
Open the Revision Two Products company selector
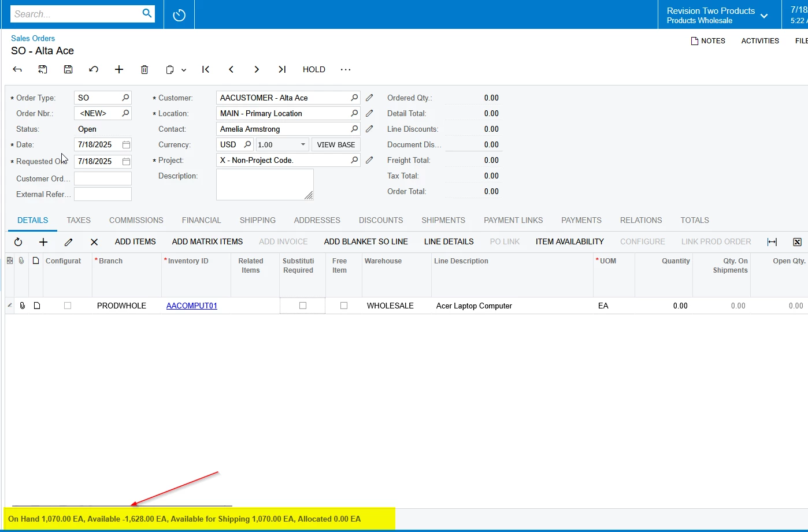click(x=764, y=14)
